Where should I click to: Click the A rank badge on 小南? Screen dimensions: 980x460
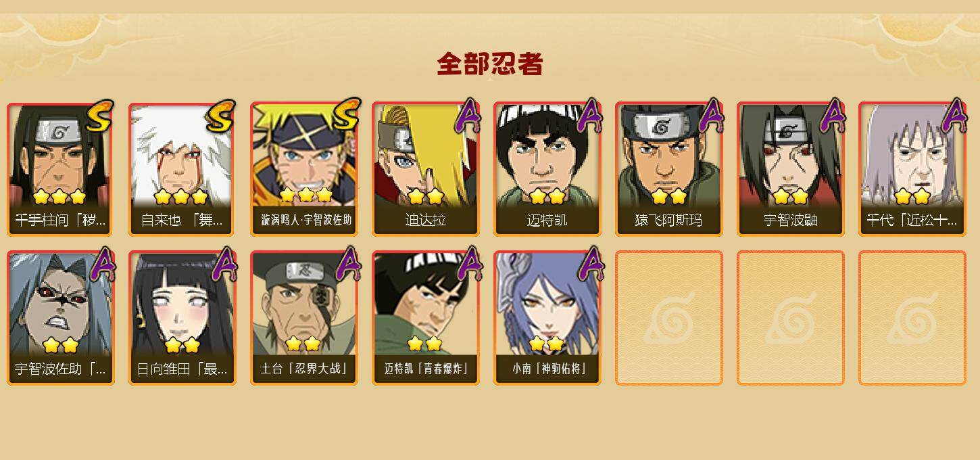pyautogui.click(x=591, y=264)
